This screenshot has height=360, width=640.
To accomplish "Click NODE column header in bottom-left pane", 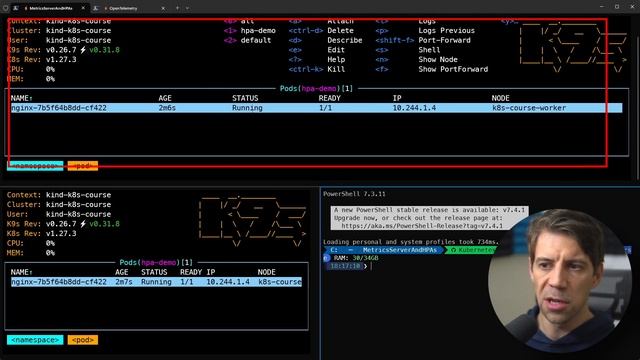I will click(x=267, y=272).
